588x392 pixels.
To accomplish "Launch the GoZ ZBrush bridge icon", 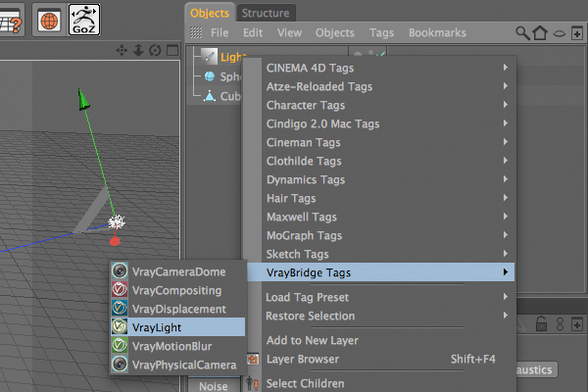I will [x=84, y=20].
